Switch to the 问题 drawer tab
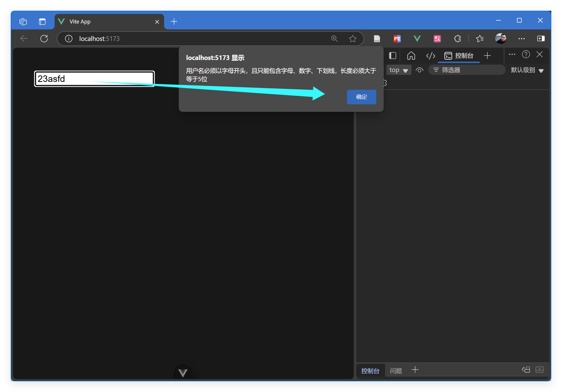The image size is (562, 392). 396,370
